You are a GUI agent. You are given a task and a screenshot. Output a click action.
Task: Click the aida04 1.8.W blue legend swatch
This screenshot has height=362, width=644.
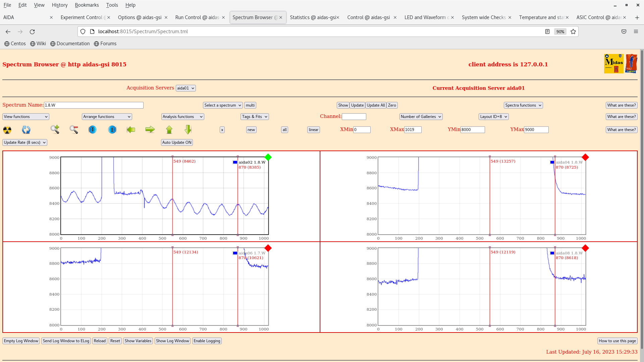[552, 162]
